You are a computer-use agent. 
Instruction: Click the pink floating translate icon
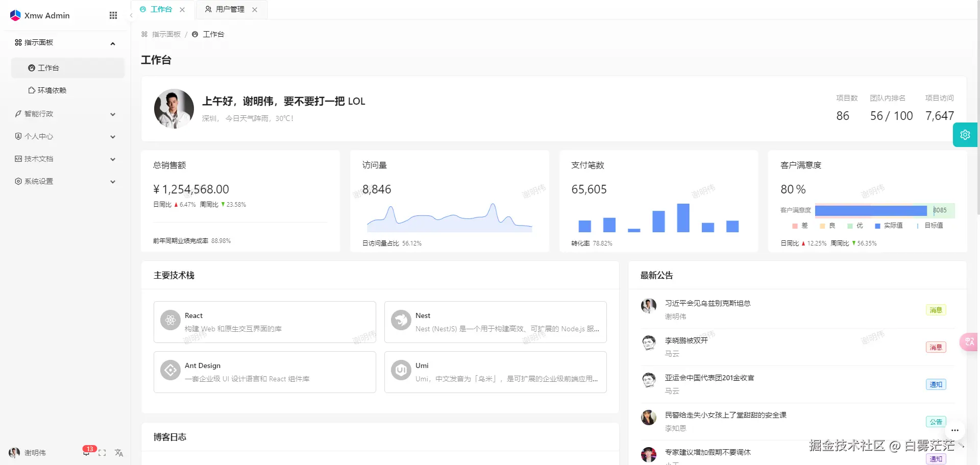click(x=970, y=341)
